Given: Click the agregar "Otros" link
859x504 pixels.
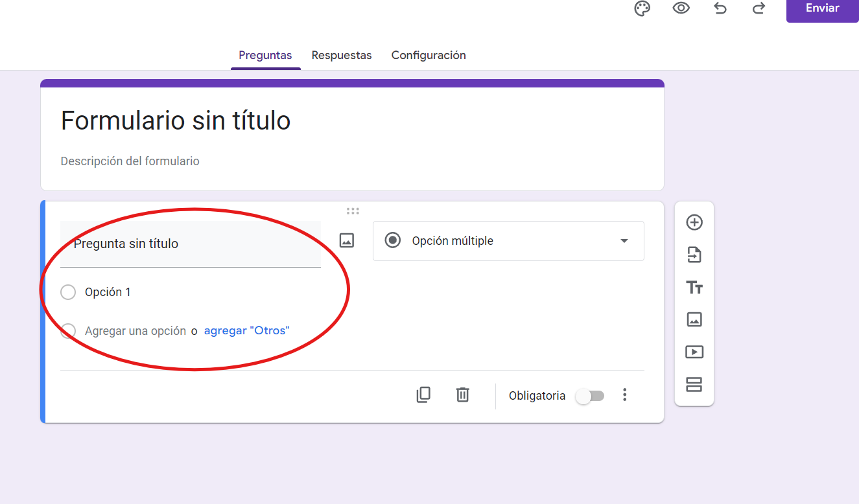Looking at the screenshot, I should click(246, 330).
